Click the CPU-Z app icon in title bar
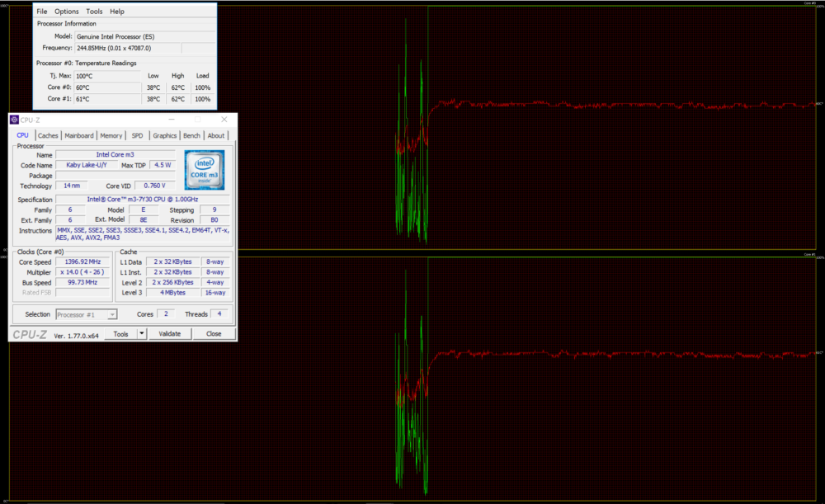The height and width of the screenshot is (504, 825). point(14,120)
